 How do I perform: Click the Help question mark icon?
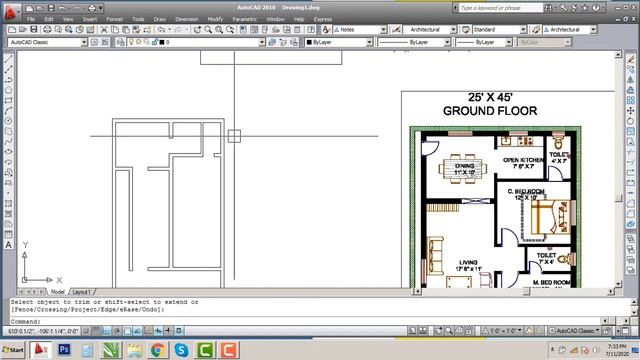[596, 8]
